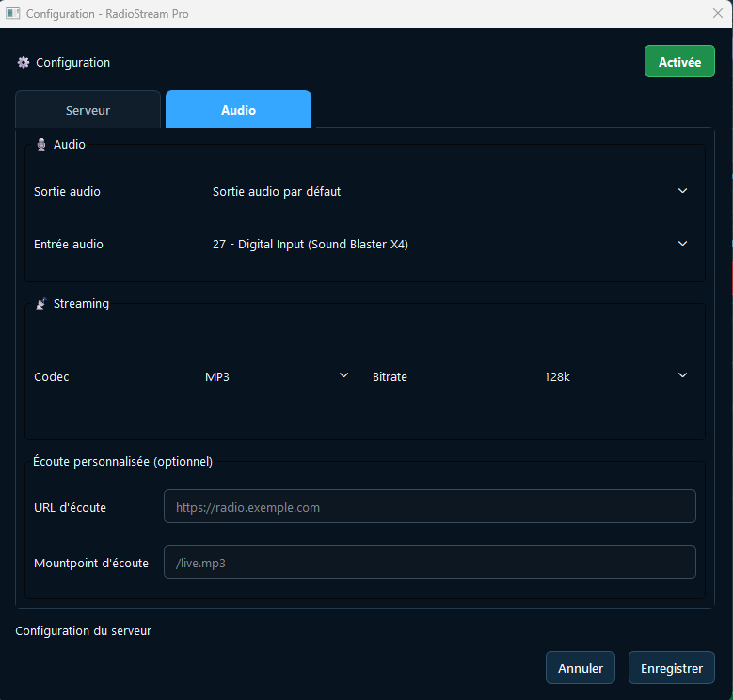Click the Mountpoint d'écoute input field

[x=430, y=562]
